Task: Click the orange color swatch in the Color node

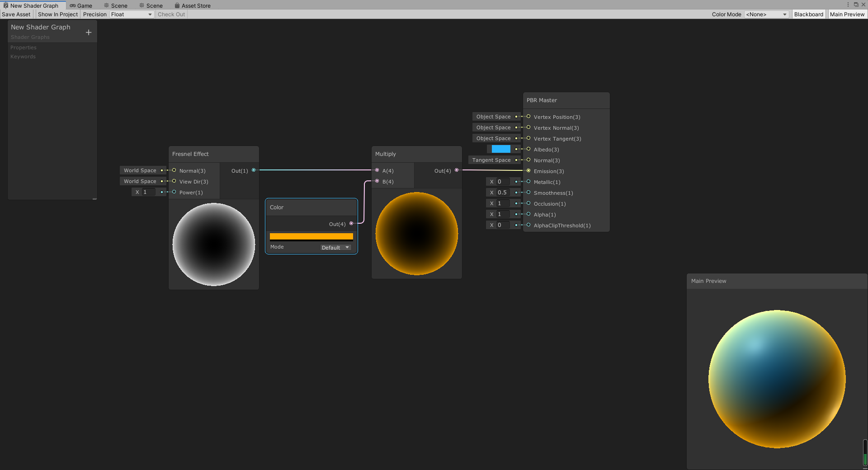Action: pyautogui.click(x=311, y=236)
